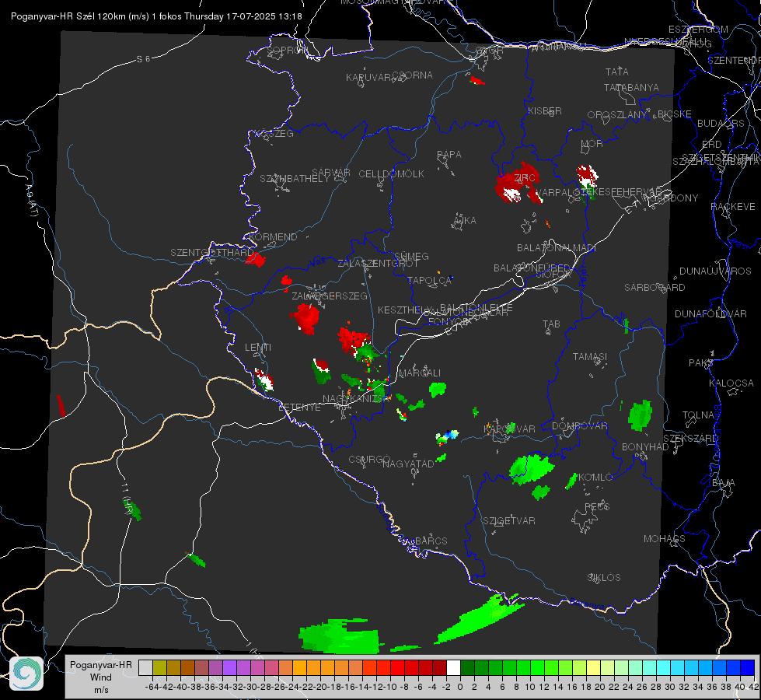Select the SIKLÓS city label
This screenshot has height=700, width=761.
(x=604, y=578)
